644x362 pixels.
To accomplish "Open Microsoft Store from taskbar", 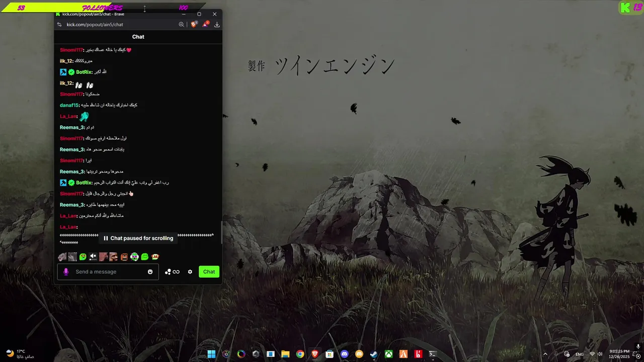I will 330,354.
